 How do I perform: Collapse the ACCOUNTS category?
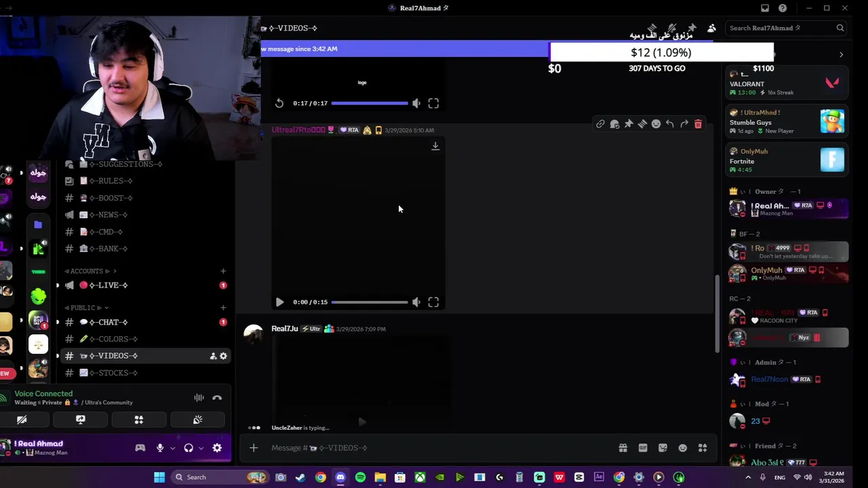90,271
